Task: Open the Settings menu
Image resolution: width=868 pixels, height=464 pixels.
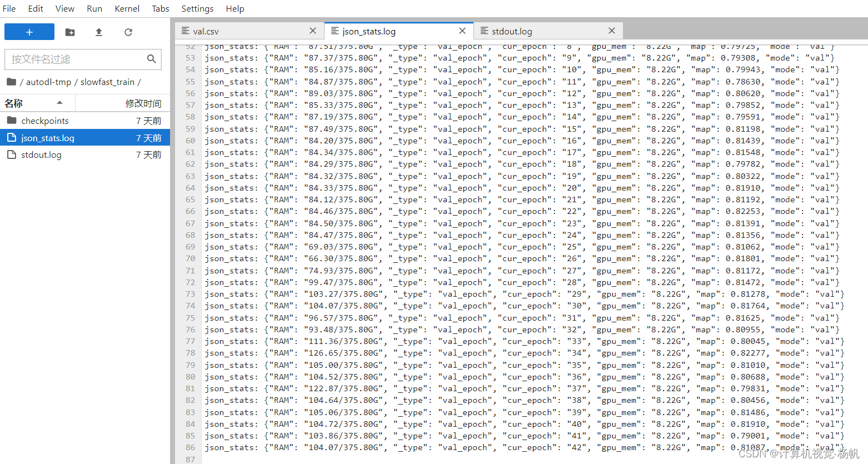Action: point(197,8)
